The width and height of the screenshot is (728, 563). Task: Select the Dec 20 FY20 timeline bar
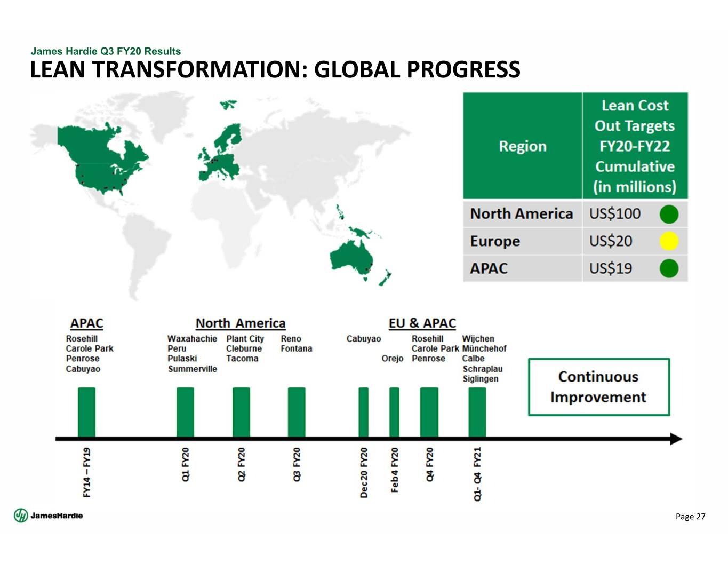click(x=363, y=412)
